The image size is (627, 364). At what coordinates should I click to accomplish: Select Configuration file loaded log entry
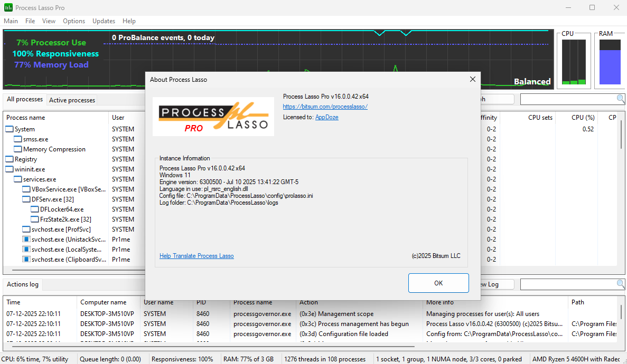click(311, 333)
